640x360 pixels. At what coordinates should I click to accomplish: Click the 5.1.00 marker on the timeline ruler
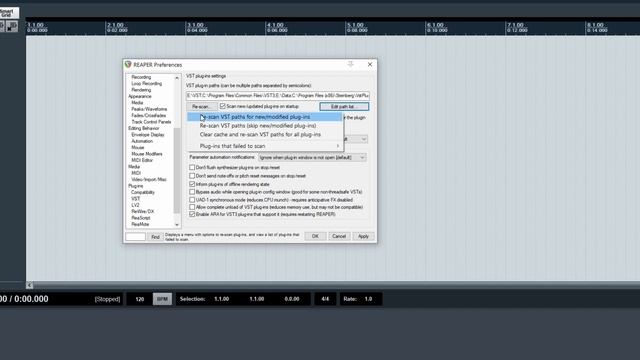[x=355, y=25]
